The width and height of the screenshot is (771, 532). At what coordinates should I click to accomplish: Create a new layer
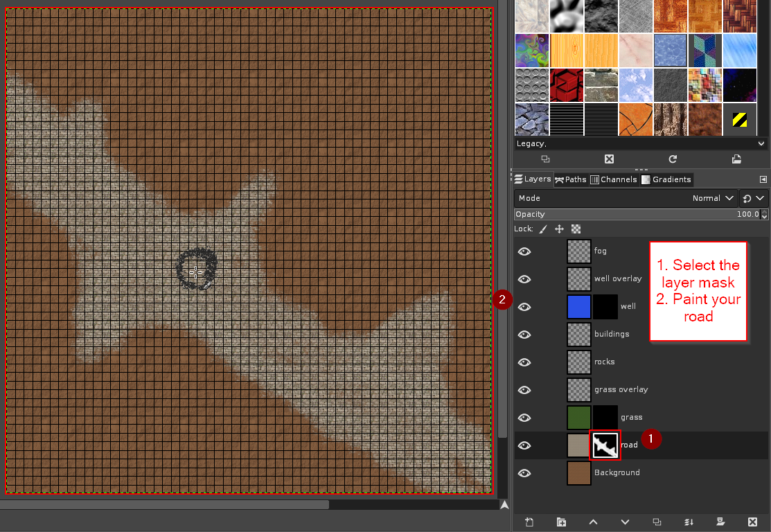pos(528,522)
